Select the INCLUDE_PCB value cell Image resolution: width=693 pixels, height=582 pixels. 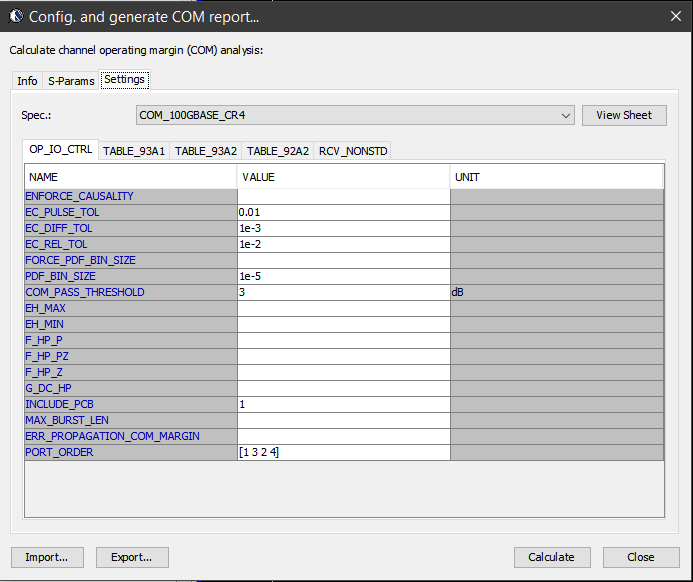(x=343, y=404)
